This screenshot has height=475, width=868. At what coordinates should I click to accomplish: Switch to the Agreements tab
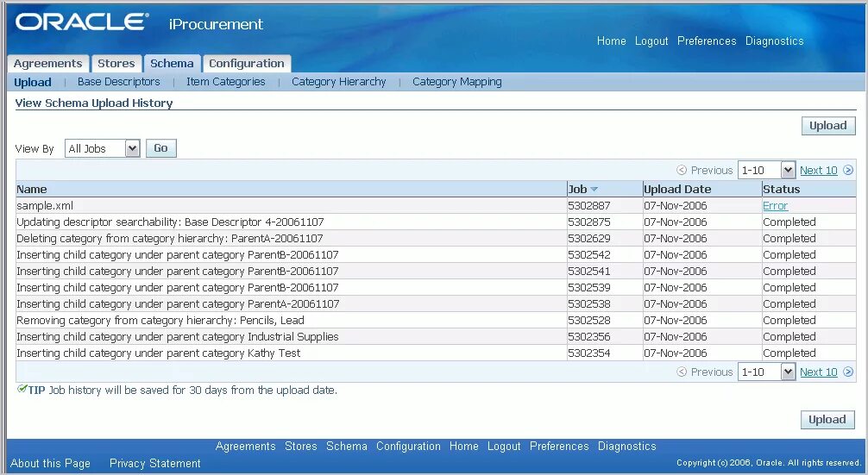[47, 64]
